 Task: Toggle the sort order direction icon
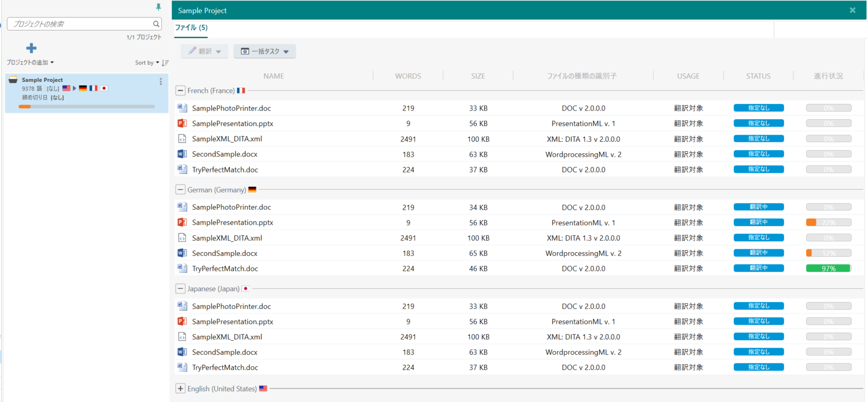[165, 63]
